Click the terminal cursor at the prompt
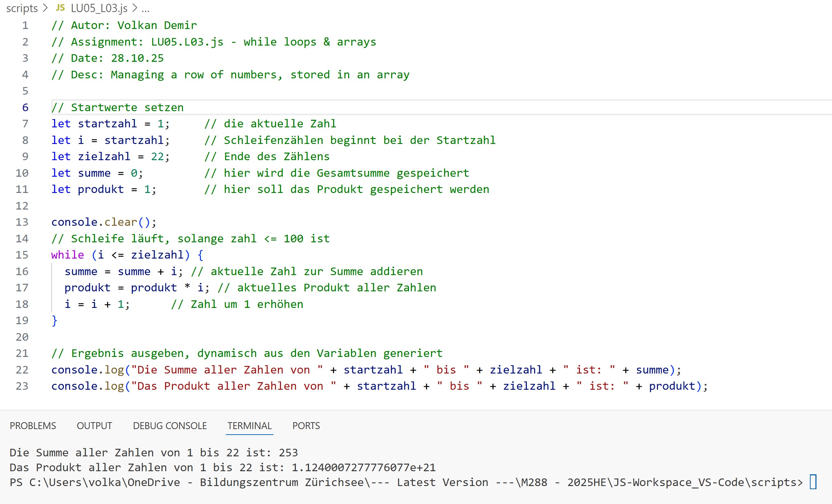This screenshot has height=504, width=832. click(x=813, y=482)
